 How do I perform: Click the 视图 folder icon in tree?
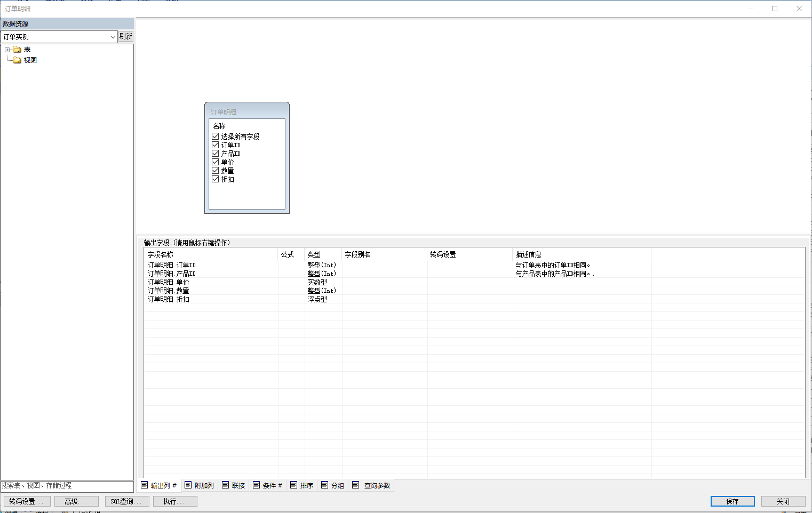17,60
